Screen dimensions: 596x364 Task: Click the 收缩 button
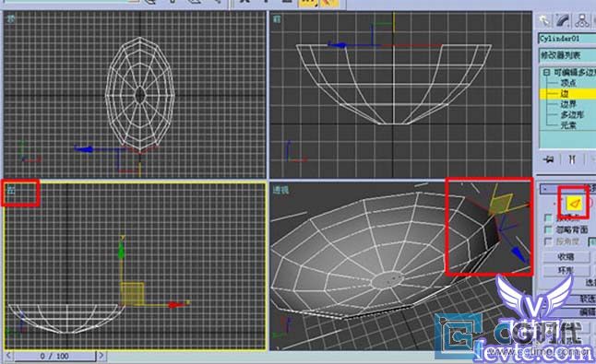coord(566,257)
